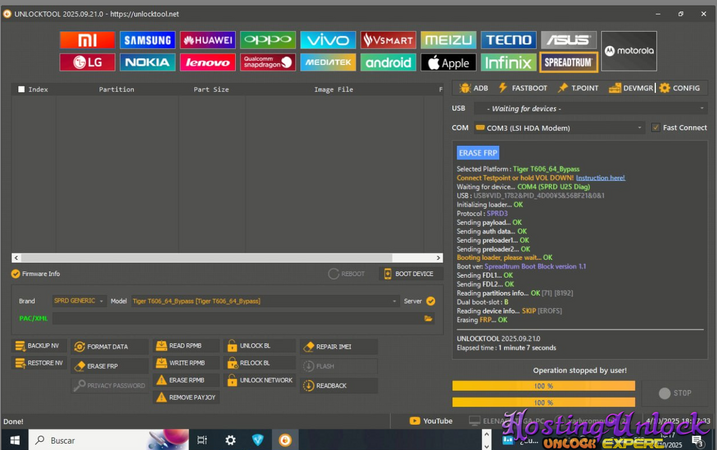Open the CONFIG tab

(679, 88)
